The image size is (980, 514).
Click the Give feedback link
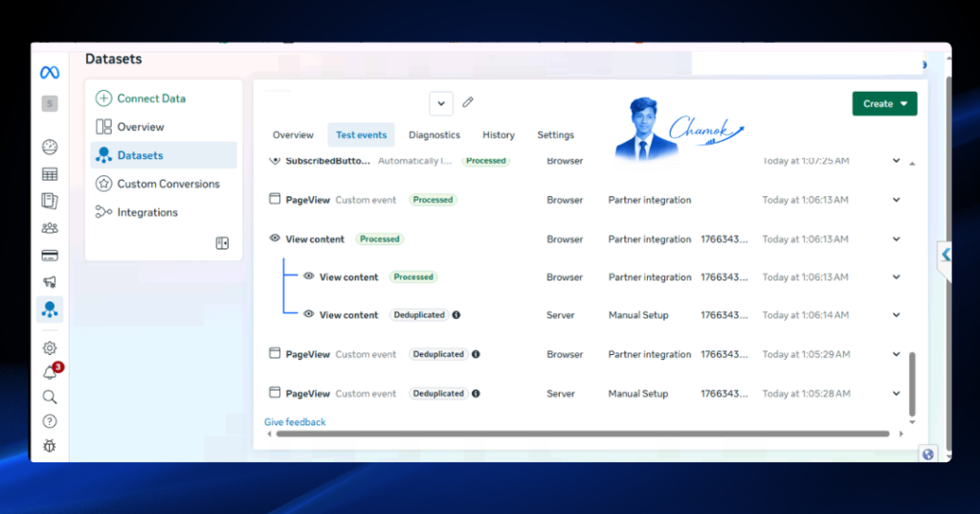295,422
